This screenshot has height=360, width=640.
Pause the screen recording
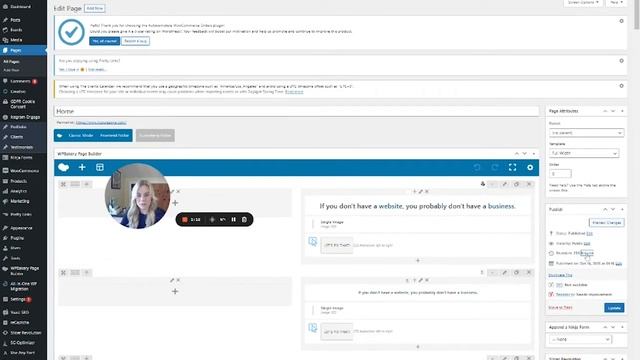tap(233, 220)
